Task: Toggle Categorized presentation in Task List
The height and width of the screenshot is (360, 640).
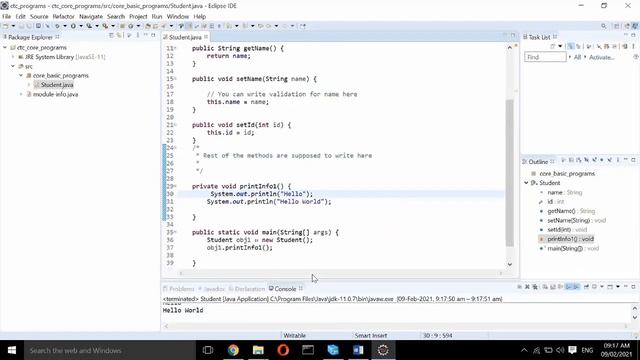Action: click(x=570, y=47)
